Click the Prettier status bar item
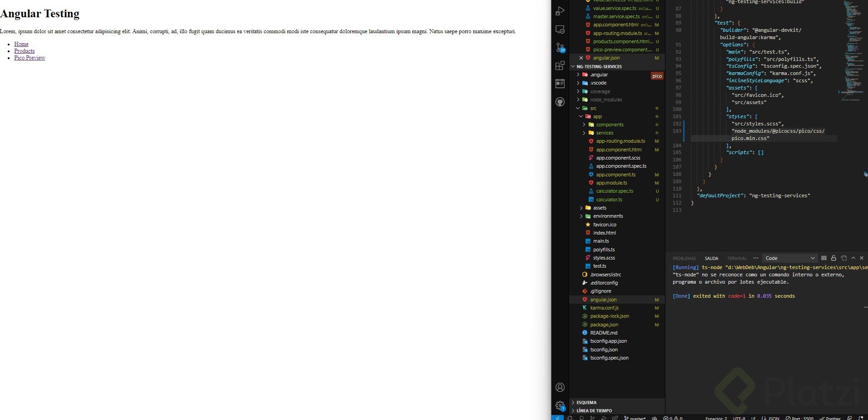Image resolution: width=868 pixels, height=420 pixels. [830, 418]
